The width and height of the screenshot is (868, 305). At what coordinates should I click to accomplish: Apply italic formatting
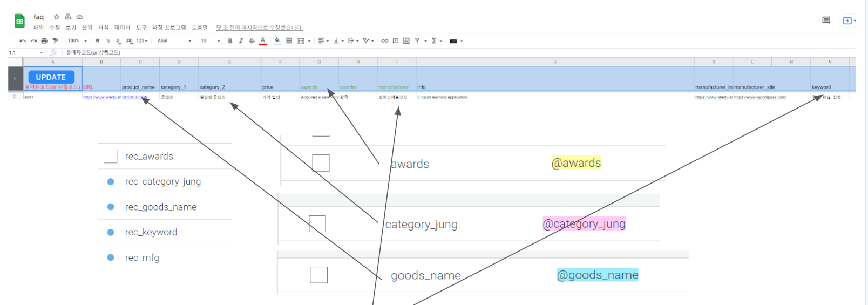coord(241,41)
